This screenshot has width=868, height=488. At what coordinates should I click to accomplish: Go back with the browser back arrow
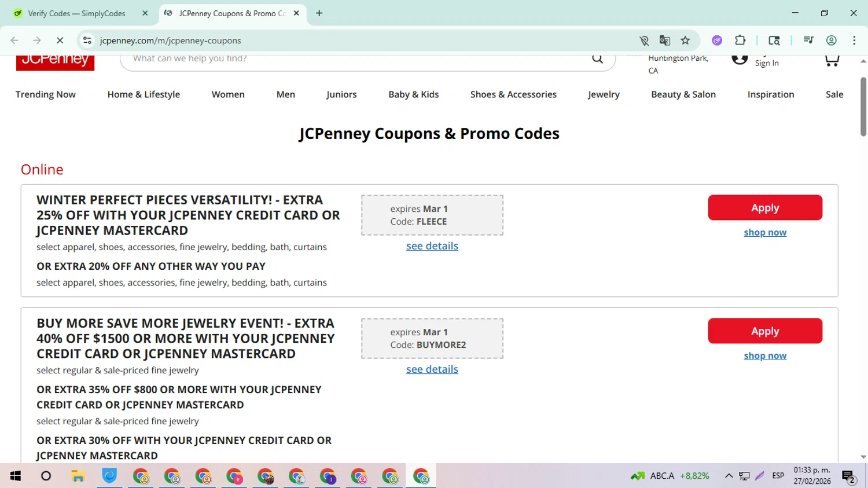(x=14, y=41)
